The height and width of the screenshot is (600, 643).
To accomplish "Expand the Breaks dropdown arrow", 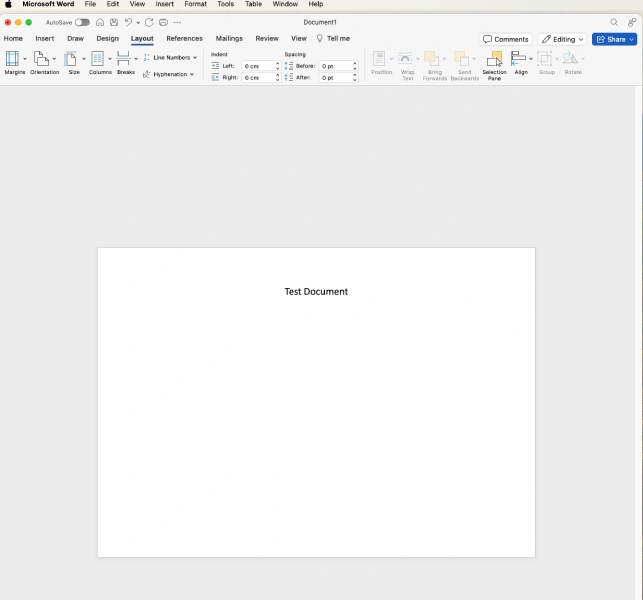I will pyautogui.click(x=136, y=59).
